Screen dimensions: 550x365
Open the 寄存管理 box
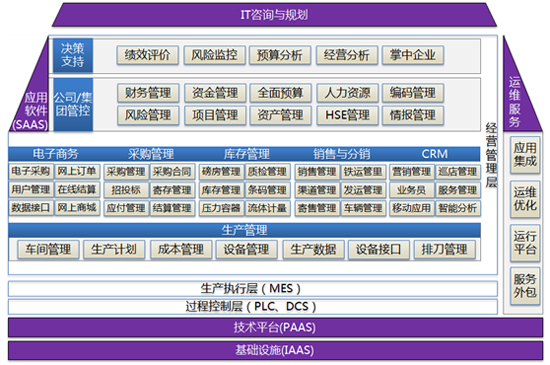point(172,190)
